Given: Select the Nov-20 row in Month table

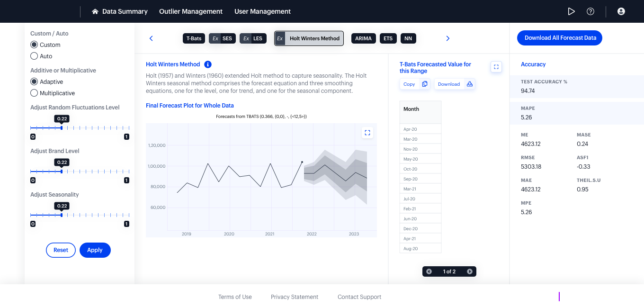Looking at the screenshot, I should pos(420,149).
